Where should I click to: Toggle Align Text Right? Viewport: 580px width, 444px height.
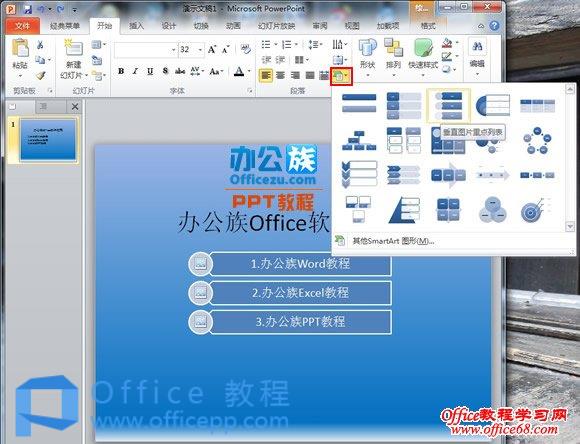[295, 75]
